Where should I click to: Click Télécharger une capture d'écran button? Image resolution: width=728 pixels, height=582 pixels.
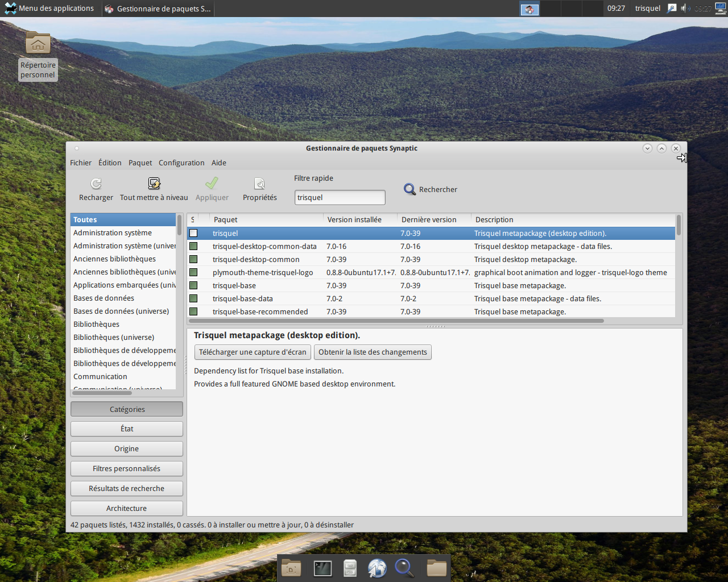pyautogui.click(x=253, y=352)
